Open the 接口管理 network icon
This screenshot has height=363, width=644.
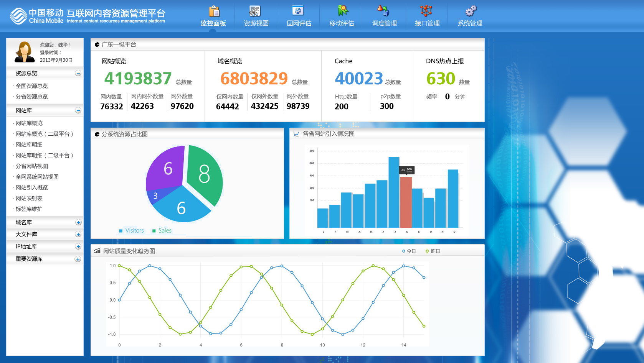coord(426,11)
